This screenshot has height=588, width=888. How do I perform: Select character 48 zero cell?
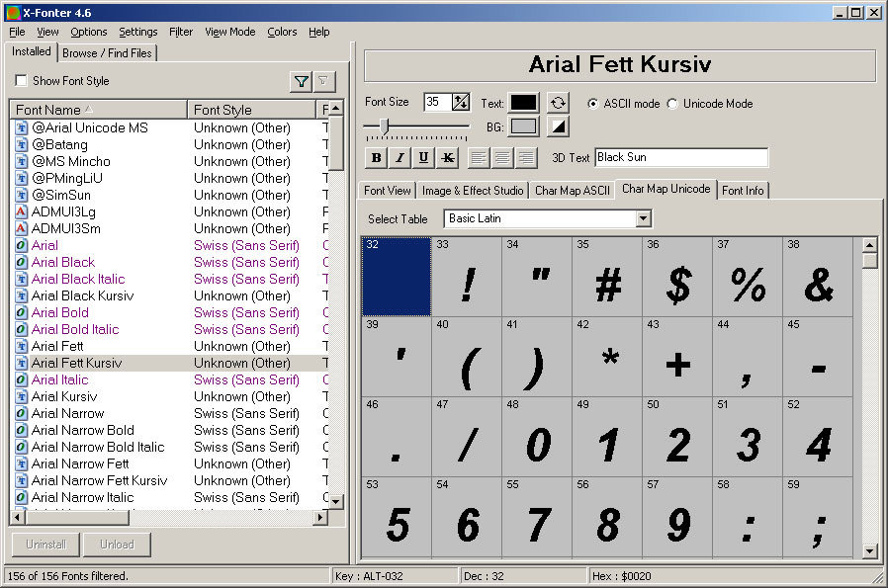537,438
